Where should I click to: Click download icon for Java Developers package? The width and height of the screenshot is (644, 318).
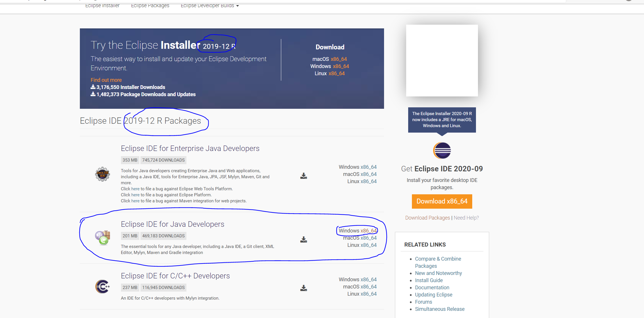(304, 239)
